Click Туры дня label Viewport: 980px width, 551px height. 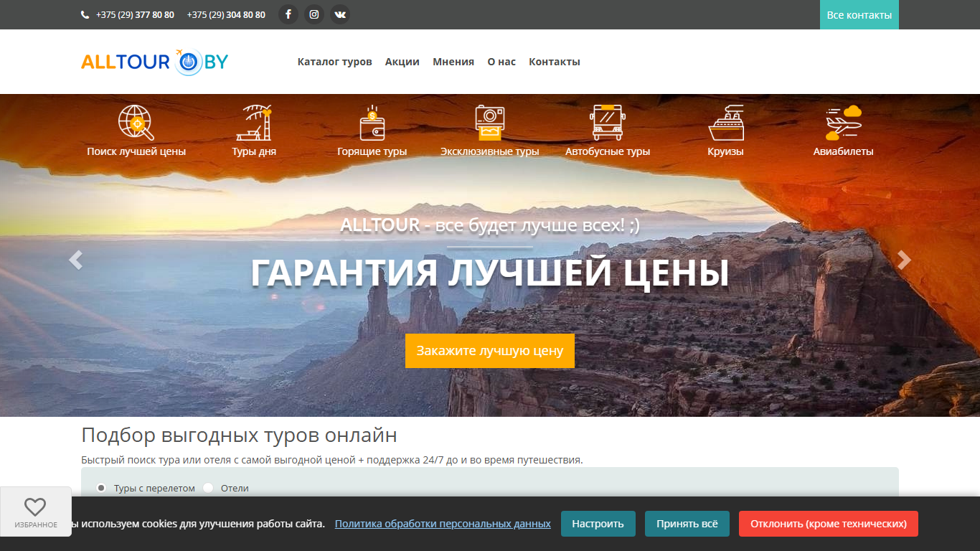254,151
